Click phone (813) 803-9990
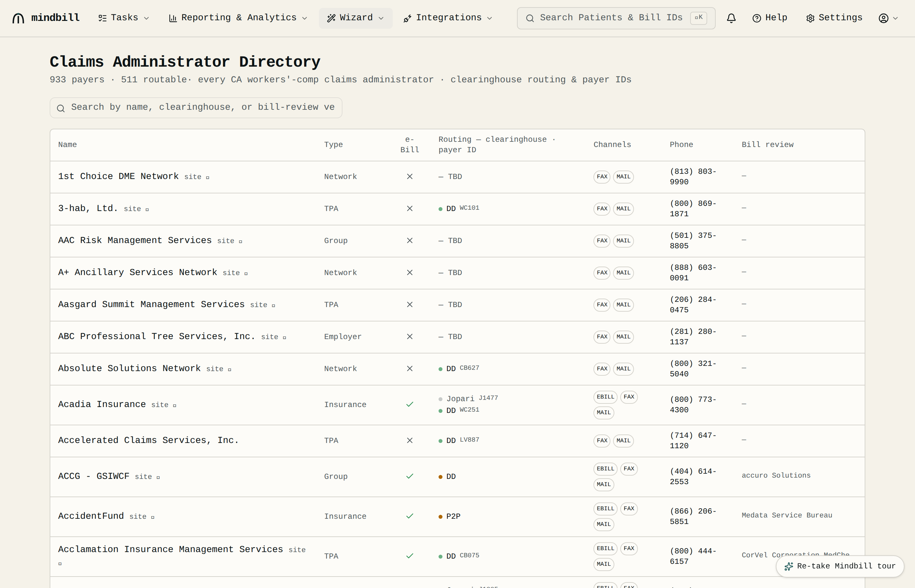 coord(693,177)
